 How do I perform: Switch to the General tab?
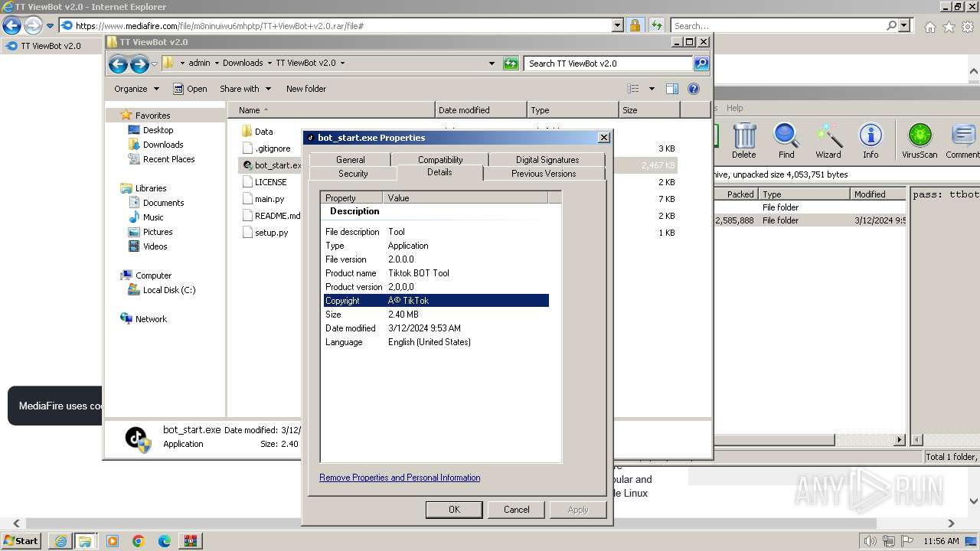coord(350,159)
